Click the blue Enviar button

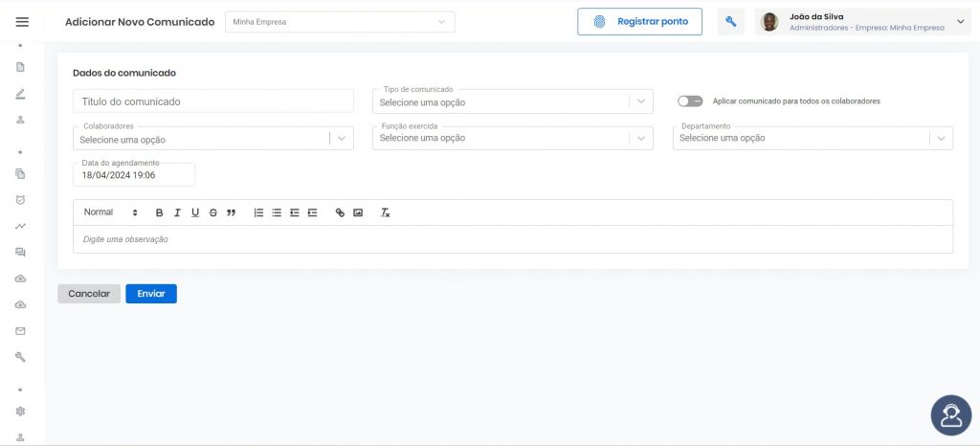(151, 294)
